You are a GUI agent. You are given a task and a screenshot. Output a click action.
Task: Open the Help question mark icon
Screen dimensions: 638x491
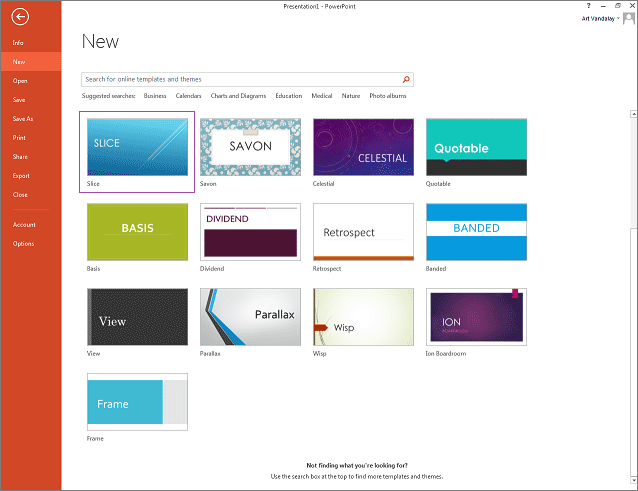point(588,6)
